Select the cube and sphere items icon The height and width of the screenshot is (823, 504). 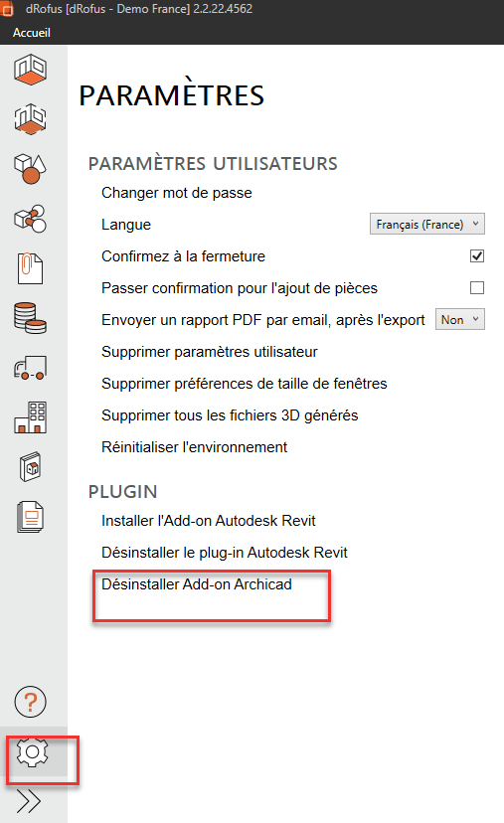coord(31,169)
